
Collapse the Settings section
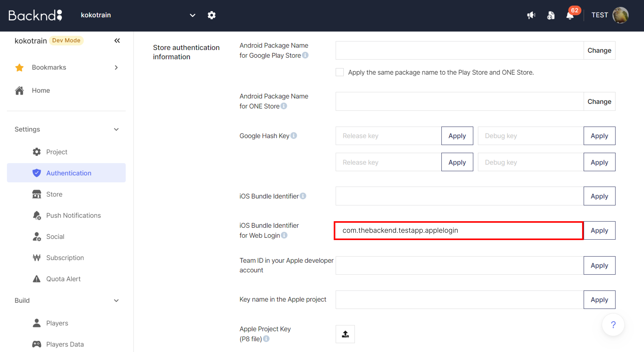[116, 129]
